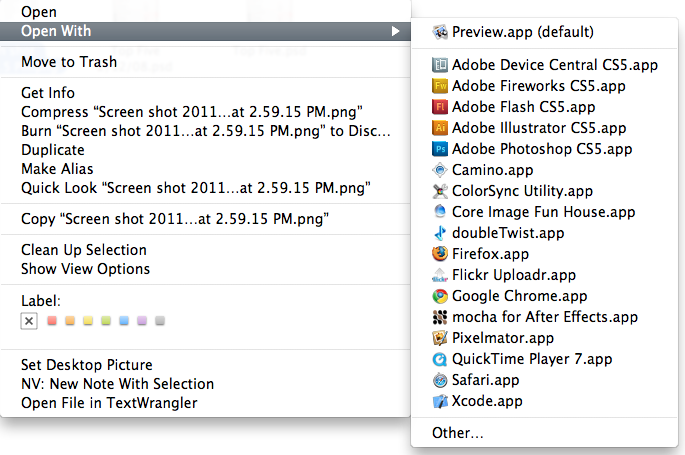Screen dimensions: 685x455
Task: Choose Quick Look Screen shot item
Action: click(x=205, y=188)
